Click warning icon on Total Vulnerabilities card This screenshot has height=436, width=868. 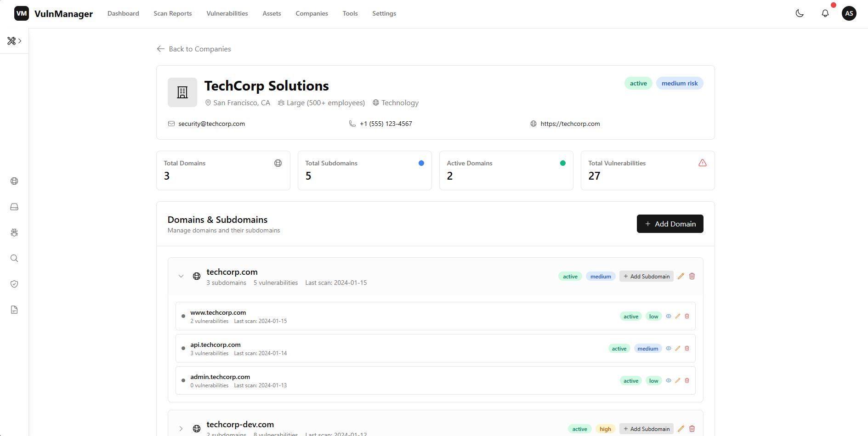703,163
